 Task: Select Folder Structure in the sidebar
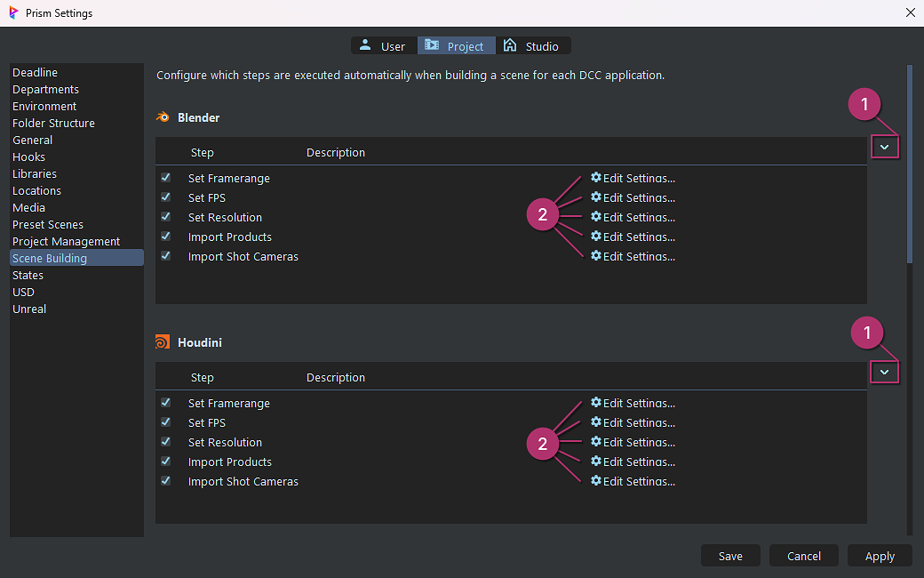coord(53,123)
